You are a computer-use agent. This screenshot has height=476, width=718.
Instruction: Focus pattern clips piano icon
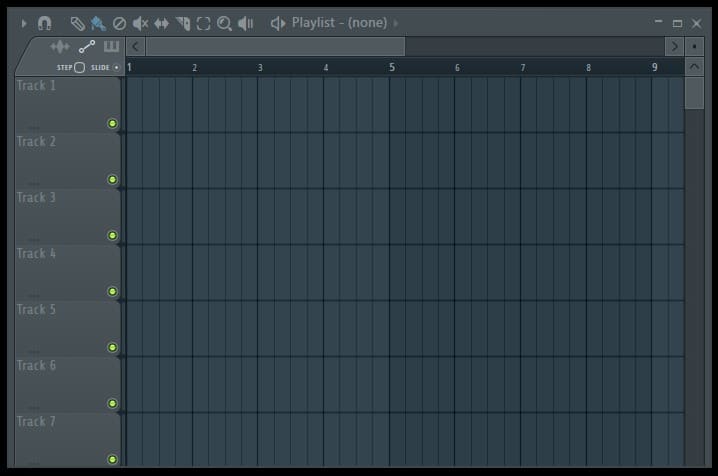tap(111, 46)
